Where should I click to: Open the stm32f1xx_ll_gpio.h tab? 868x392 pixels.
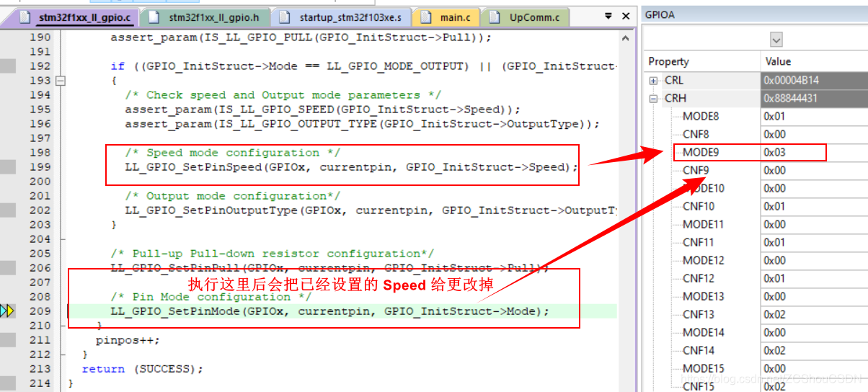pyautogui.click(x=206, y=17)
